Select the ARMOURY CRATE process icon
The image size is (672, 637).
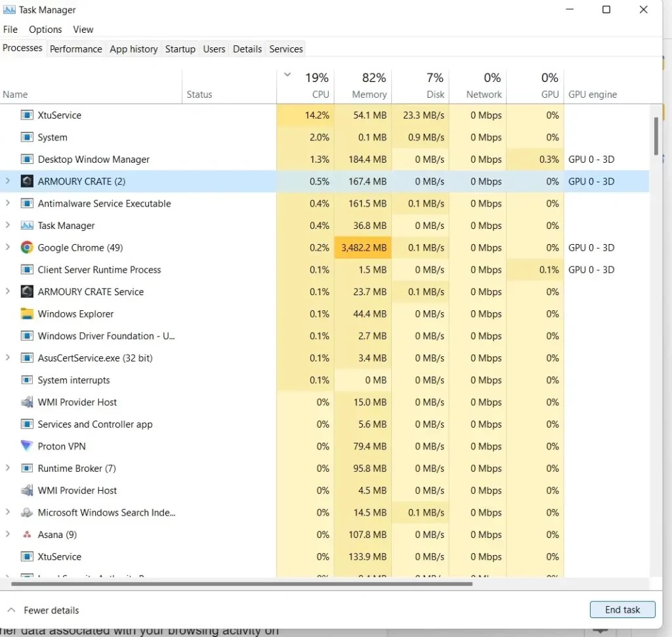coord(26,181)
